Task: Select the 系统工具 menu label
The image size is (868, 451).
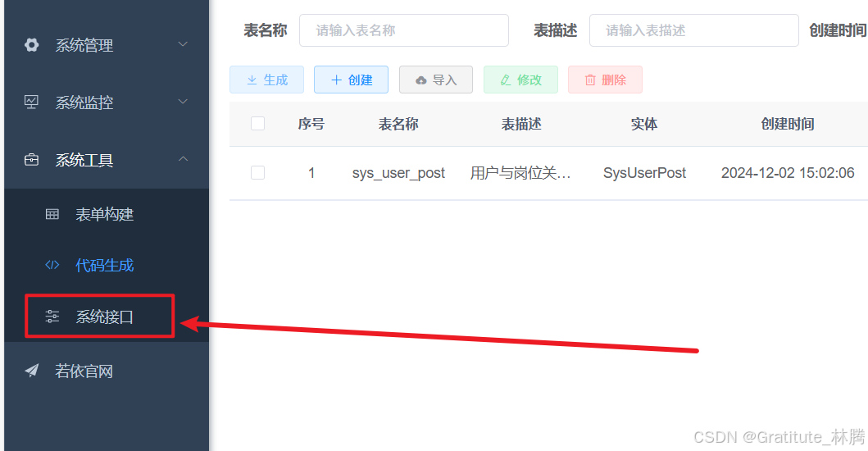Action: click(x=84, y=160)
